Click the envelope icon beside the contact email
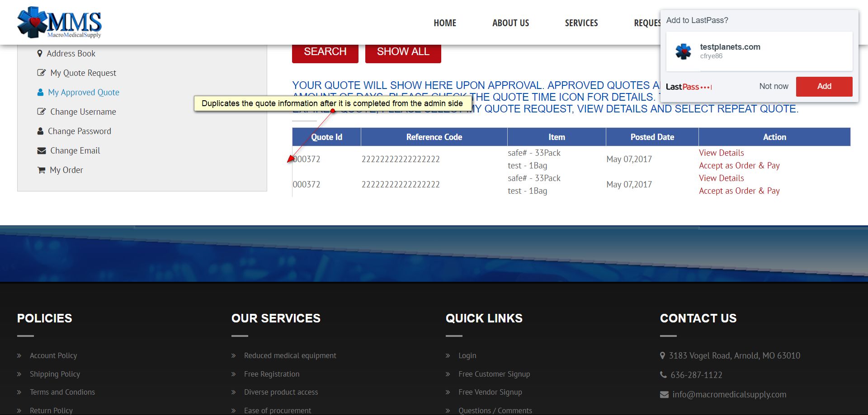This screenshot has width=868, height=415. pyautogui.click(x=664, y=395)
